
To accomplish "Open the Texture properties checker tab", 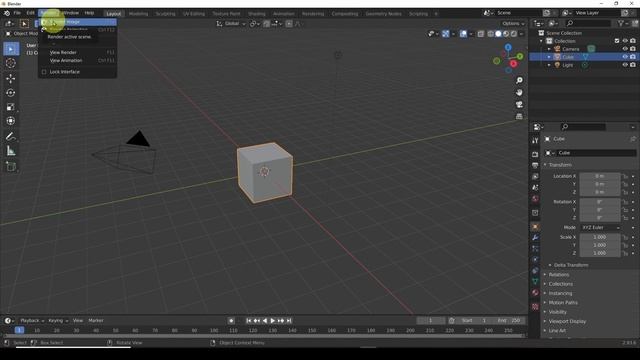I will tap(535, 307).
